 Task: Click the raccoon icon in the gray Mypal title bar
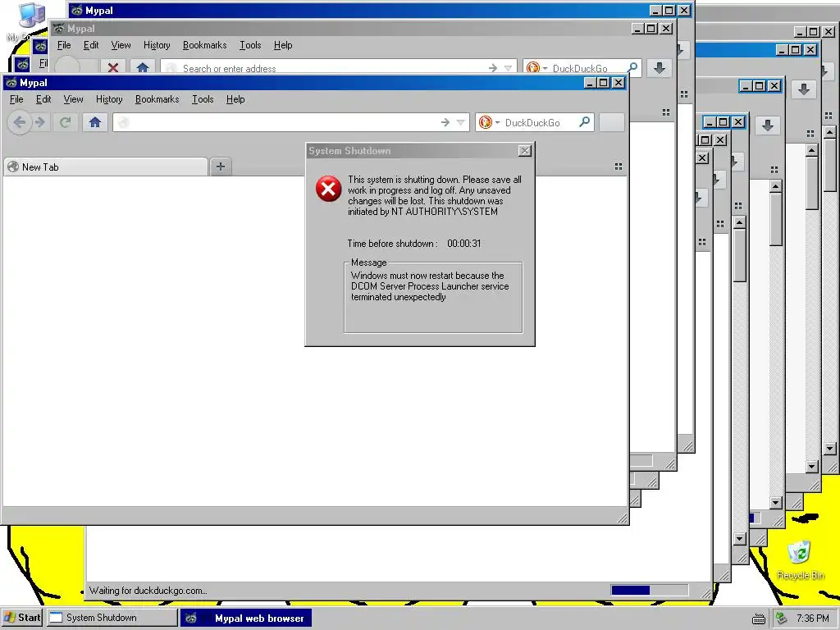pyautogui.click(x=58, y=29)
